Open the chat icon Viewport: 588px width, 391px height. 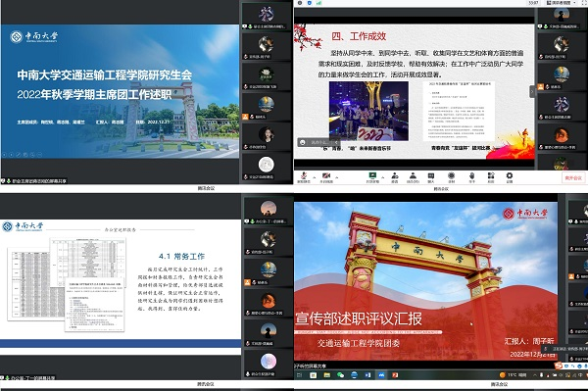pyautogui.click(x=431, y=177)
